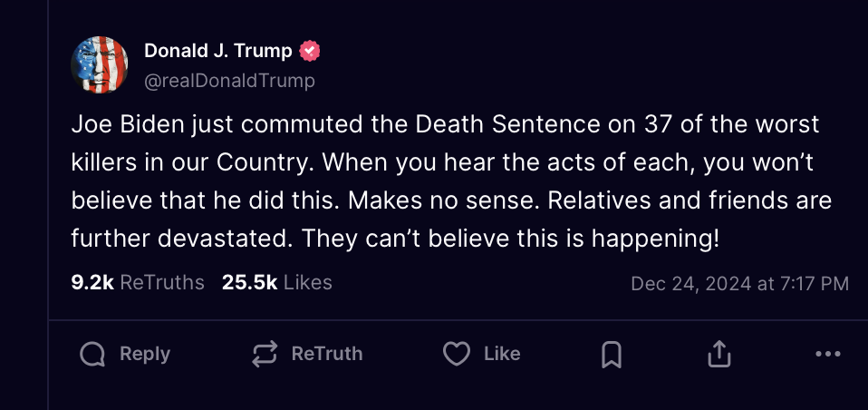The image size is (868, 410).
Task: Click the Reply text label
Action: (145, 354)
